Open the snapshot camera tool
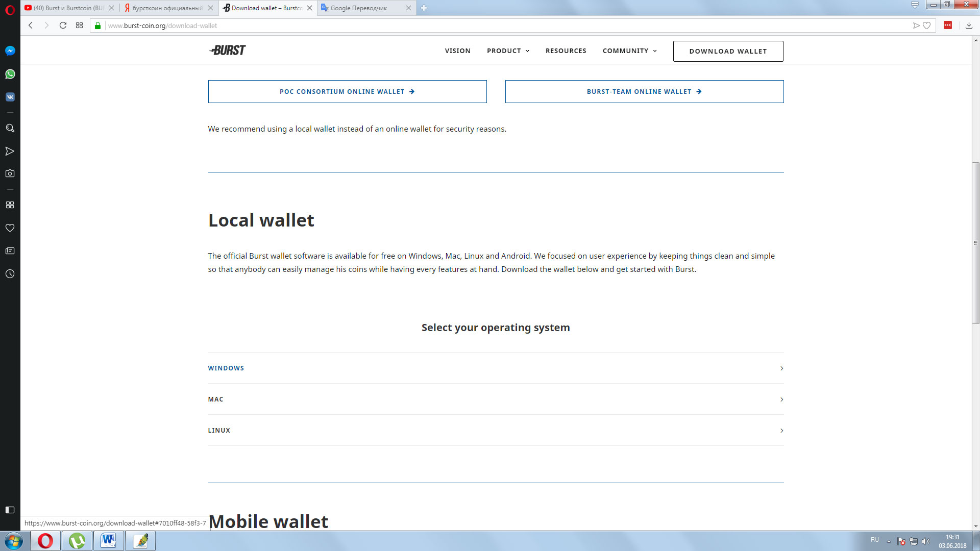The width and height of the screenshot is (980, 551). coord(10,173)
